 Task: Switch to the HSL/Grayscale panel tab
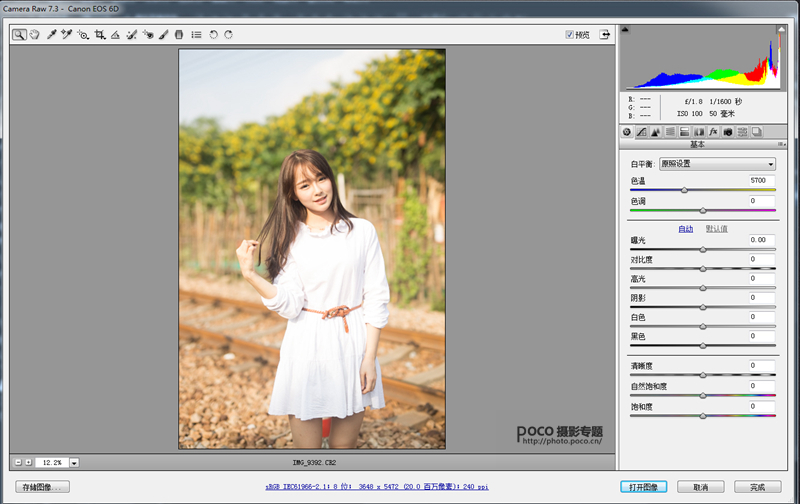click(670, 132)
